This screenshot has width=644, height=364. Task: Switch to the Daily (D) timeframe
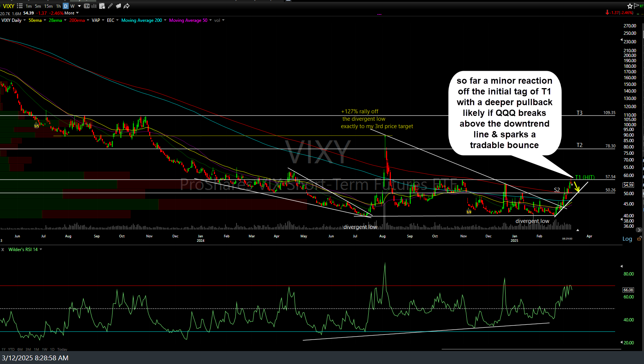click(66, 6)
